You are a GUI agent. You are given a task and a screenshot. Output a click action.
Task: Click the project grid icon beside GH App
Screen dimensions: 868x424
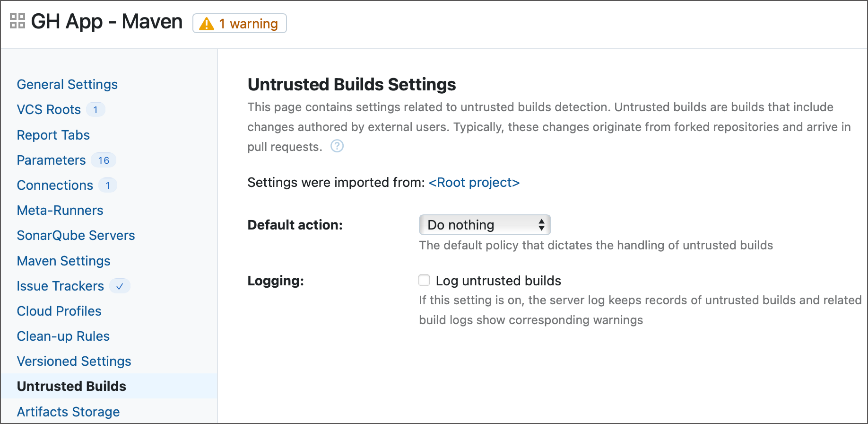[17, 21]
